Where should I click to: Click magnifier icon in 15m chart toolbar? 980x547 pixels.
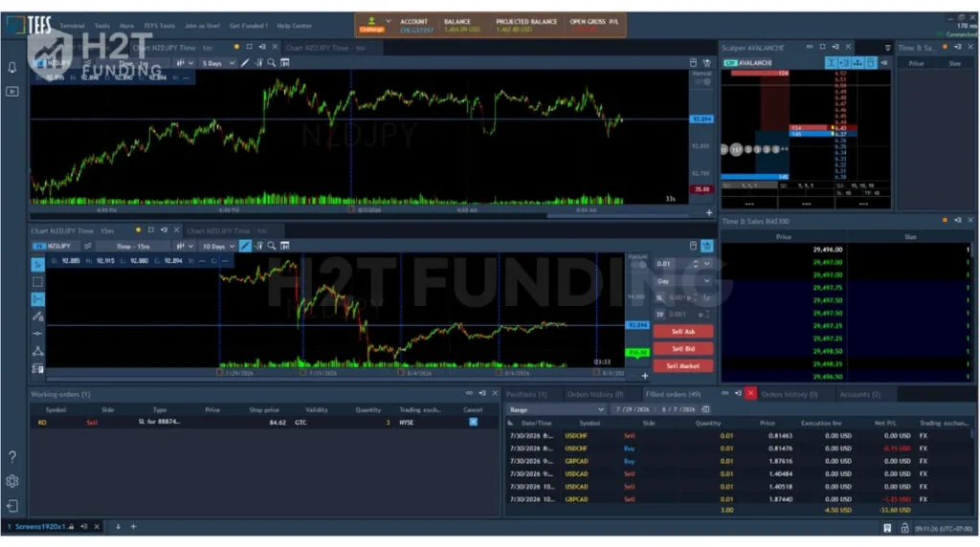point(271,246)
